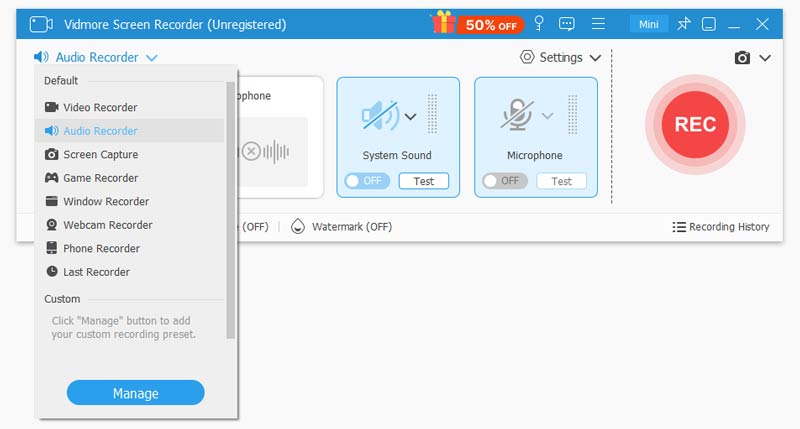Image resolution: width=800 pixels, height=429 pixels.
Task: Click the Custom preset hint text
Action: 123,327
